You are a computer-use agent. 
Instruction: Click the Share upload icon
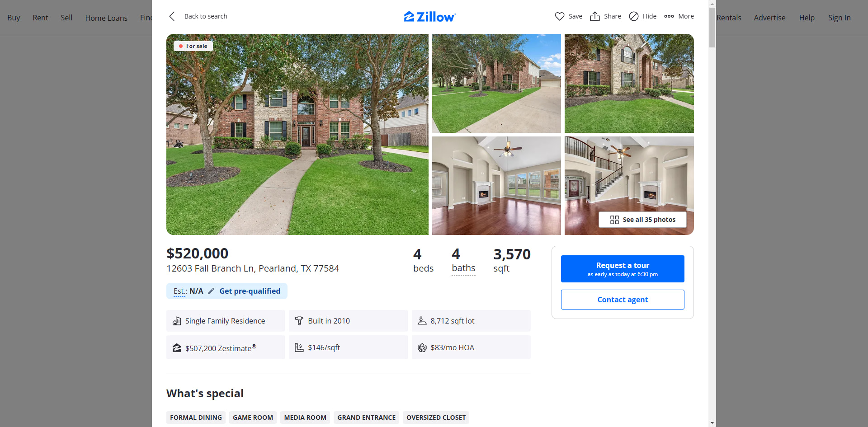pyautogui.click(x=595, y=16)
